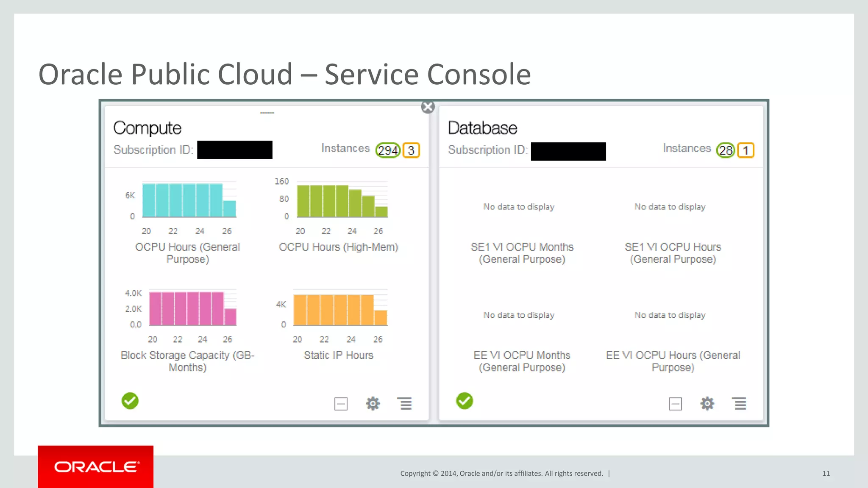Click the copyright notice text
Image resolution: width=868 pixels, height=488 pixels.
point(502,474)
